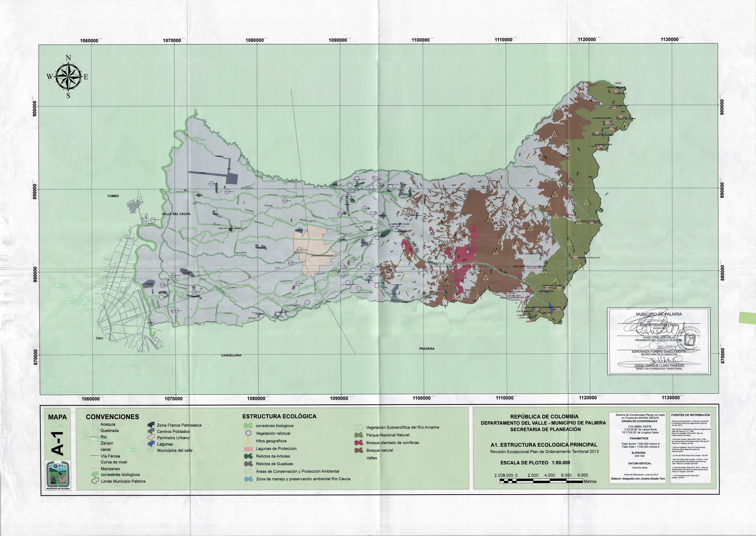Click the Bosque plantado de coníferas swatch
Image resolution: width=756 pixels, height=536 pixels.
point(359,443)
